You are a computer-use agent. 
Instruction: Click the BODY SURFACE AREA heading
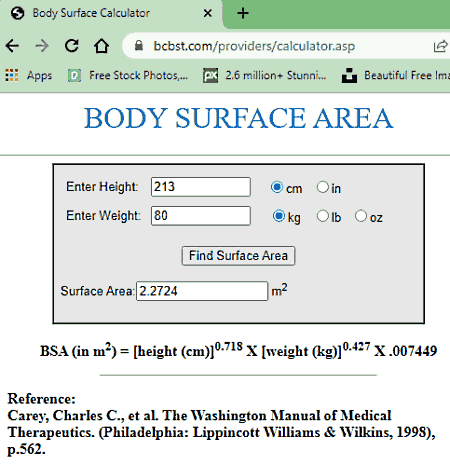pyautogui.click(x=239, y=118)
